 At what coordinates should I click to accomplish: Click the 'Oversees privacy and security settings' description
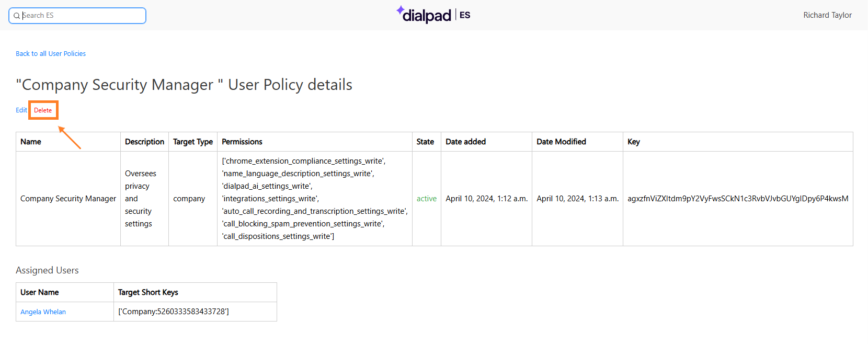141,199
